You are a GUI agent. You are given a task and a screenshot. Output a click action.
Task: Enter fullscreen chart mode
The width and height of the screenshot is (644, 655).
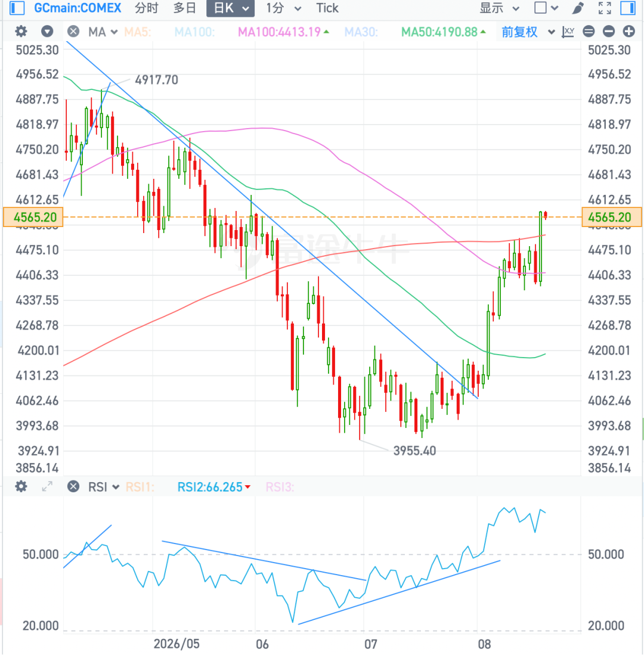pos(605,8)
